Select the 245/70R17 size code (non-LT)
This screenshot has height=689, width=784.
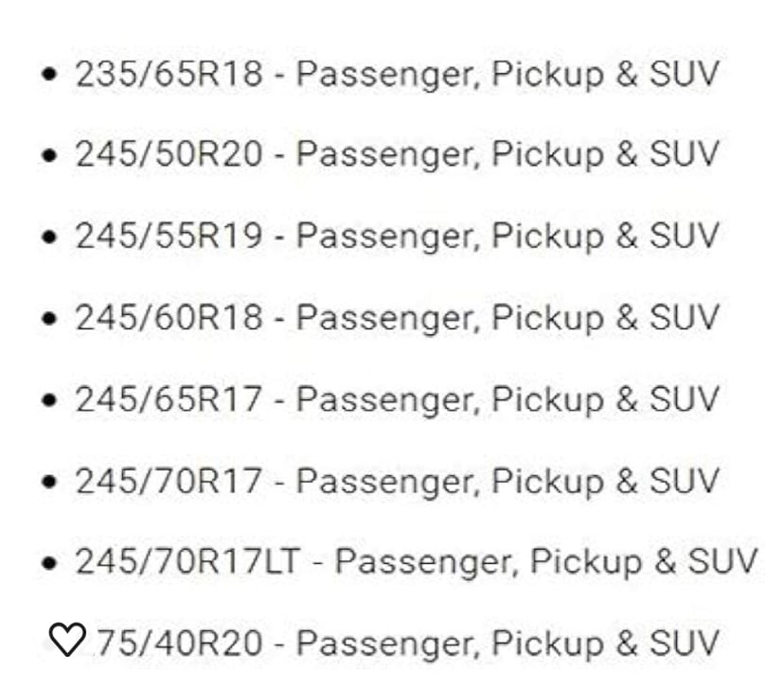tap(169, 481)
